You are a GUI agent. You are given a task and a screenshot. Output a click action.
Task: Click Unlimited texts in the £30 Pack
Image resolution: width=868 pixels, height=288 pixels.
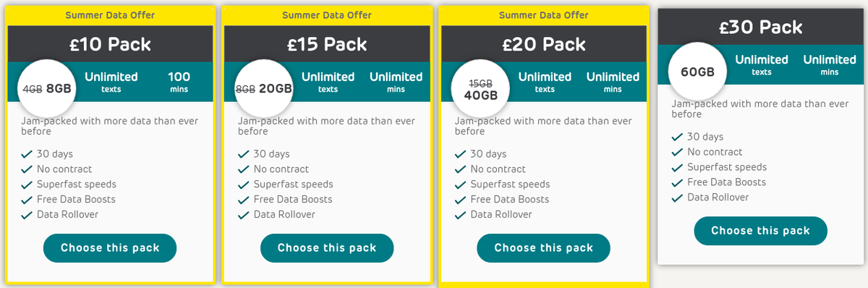762,64
